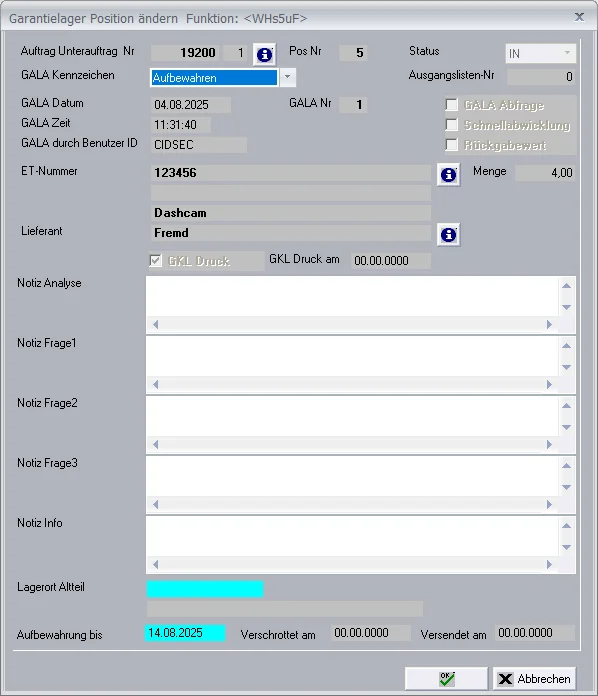
Task: Open the info icon beside Auftrag Unterauftrag Nr
Action: [x=264, y=55]
